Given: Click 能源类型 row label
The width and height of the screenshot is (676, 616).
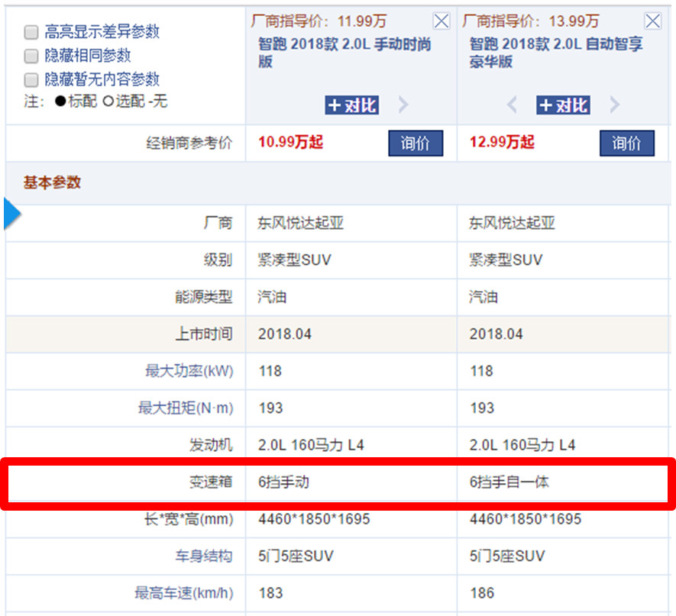Looking at the screenshot, I should pyautogui.click(x=204, y=297).
